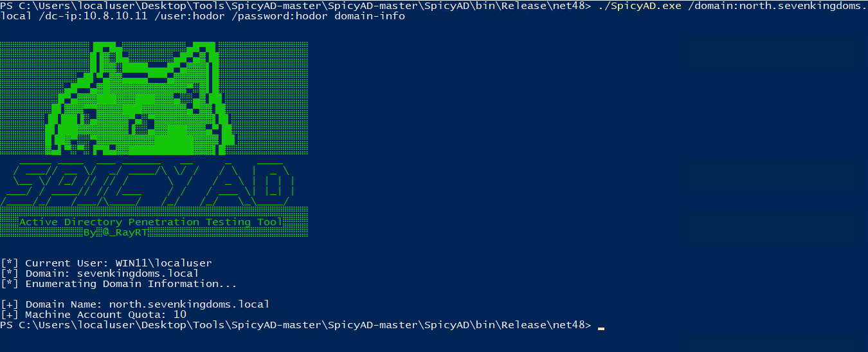The height and width of the screenshot is (352, 868).
Task: Click the green frog ASCII art logo
Action: click(141, 100)
